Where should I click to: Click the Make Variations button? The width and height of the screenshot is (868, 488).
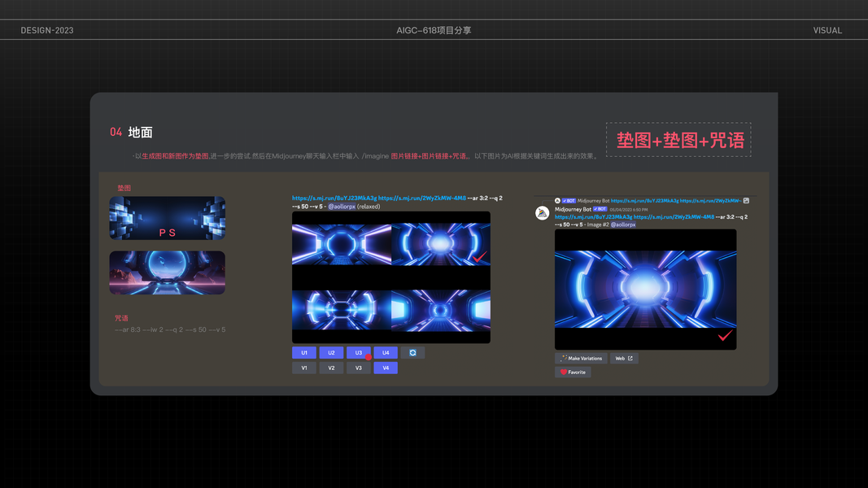pos(581,359)
